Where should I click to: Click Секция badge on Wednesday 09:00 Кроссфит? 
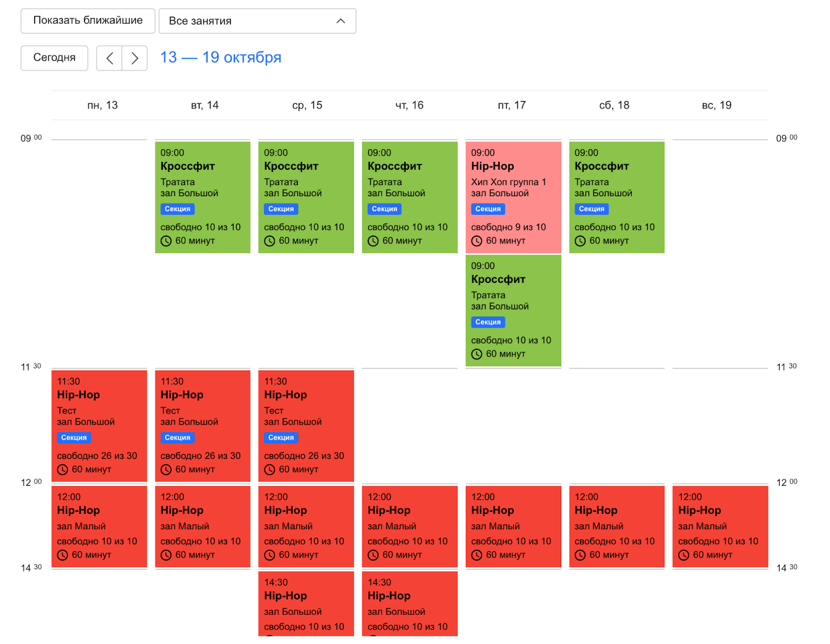[x=281, y=209]
